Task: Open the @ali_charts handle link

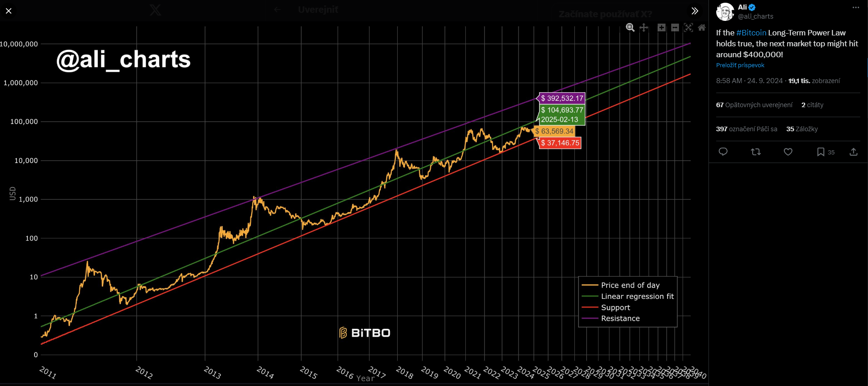Action: (x=755, y=16)
